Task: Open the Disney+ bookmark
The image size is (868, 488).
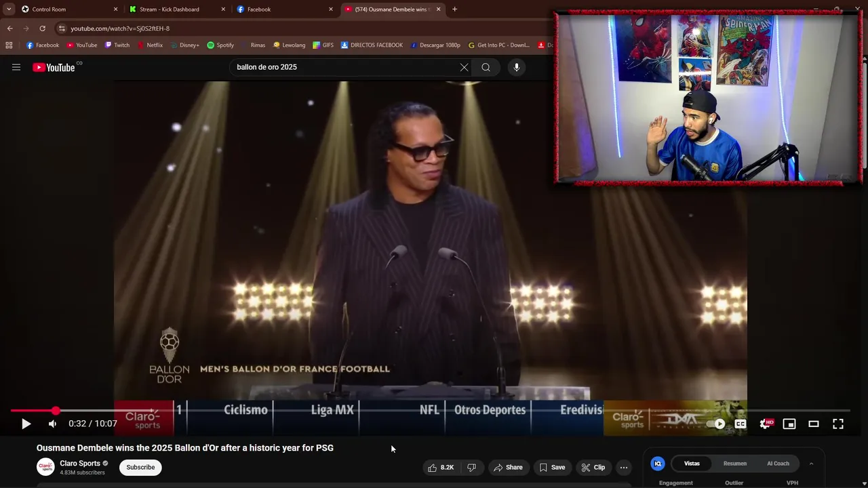Action: point(184,45)
